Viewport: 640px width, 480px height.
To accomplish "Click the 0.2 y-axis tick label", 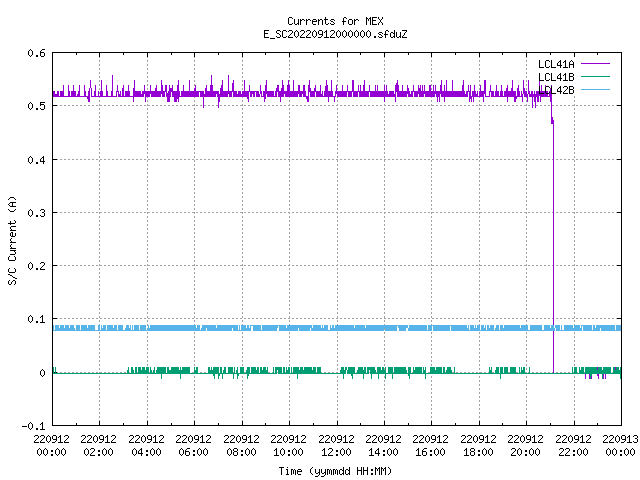I will pos(36,266).
